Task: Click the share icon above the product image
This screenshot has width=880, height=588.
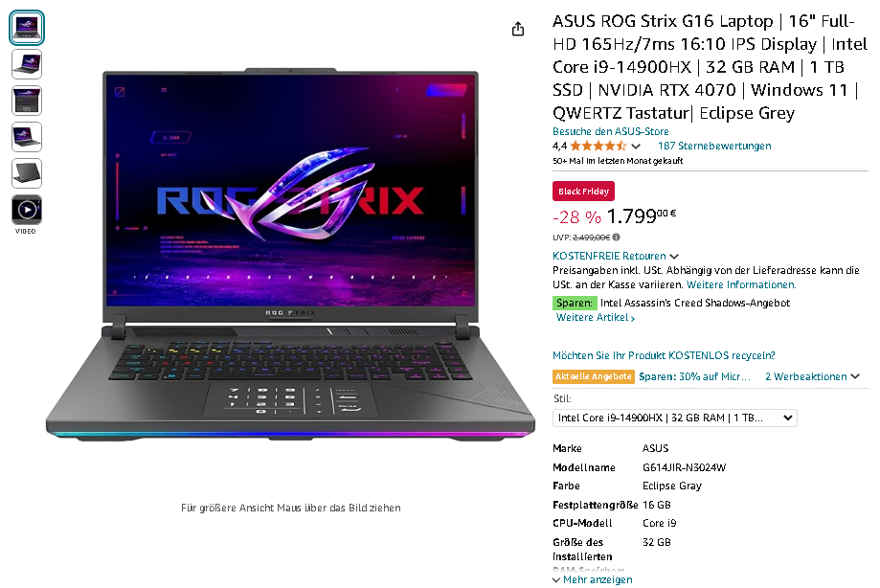Action: (x=518, y=29)
